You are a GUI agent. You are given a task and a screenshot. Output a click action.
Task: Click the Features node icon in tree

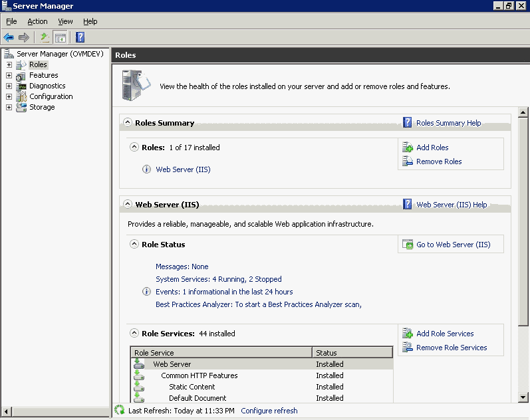coord(21,75)
